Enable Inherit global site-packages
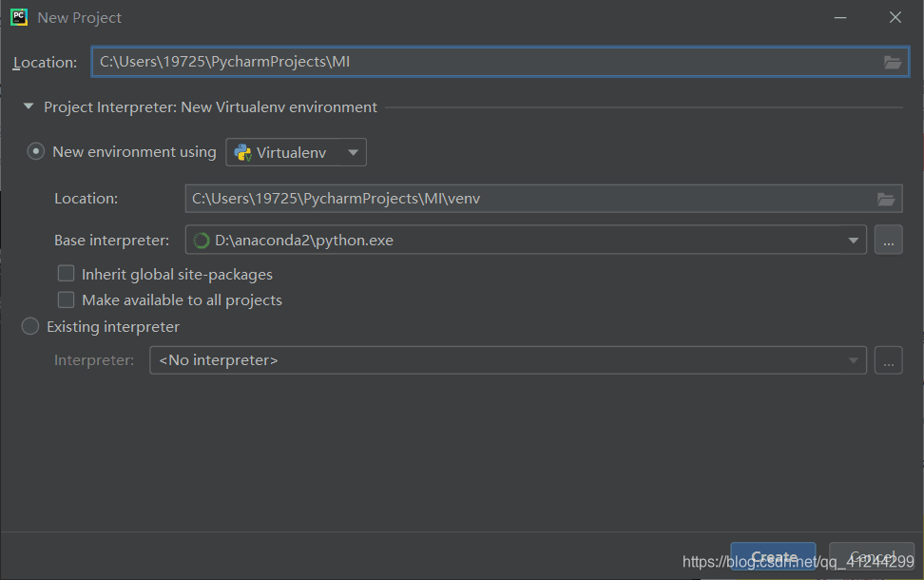Image resolution: width=924 pixels, height=580 pixels. pyautogui.click(x=66, y=273)
